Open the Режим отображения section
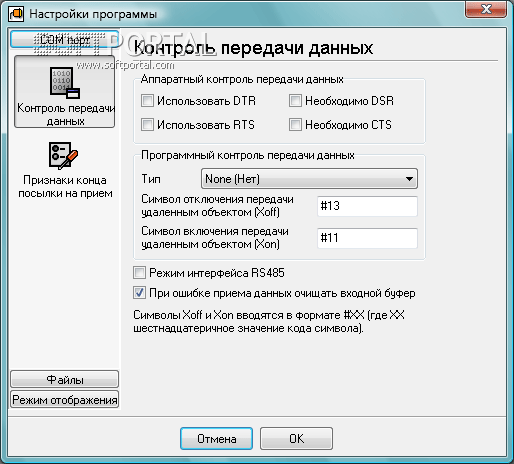Image resolution: width=514 pixels, height=464 pixels. pyautogui.click(x=65, y=399)
